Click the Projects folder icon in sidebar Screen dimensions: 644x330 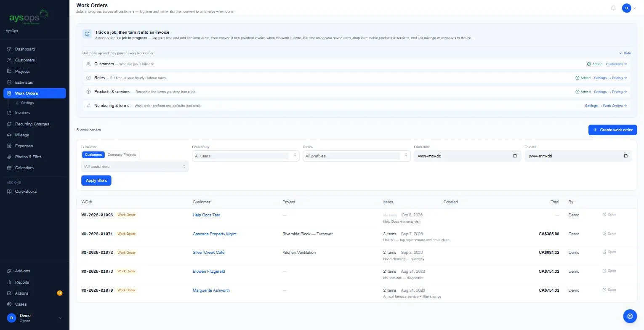click(9, 71)
